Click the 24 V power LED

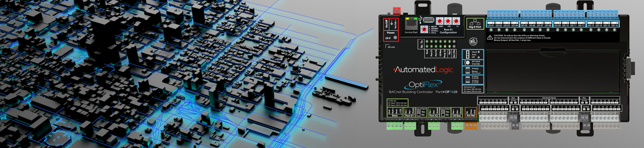[395, 37]
